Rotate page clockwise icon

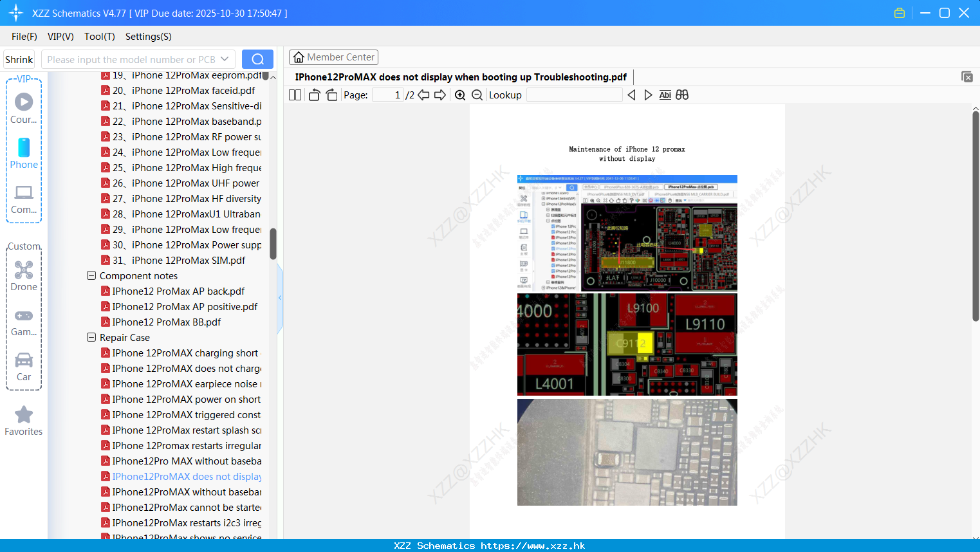pos(331,95)
